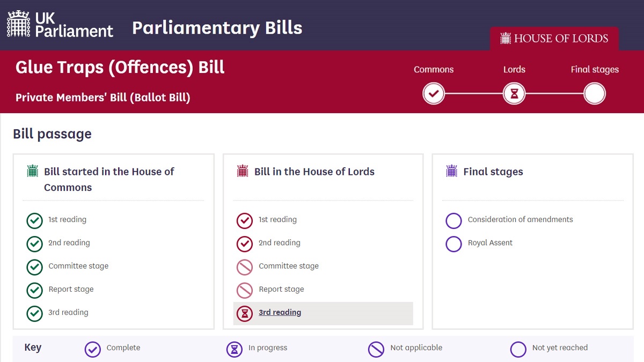
Task: Click the green portcullis icon beside Commons heading
Action: click(x=33, y=172)
